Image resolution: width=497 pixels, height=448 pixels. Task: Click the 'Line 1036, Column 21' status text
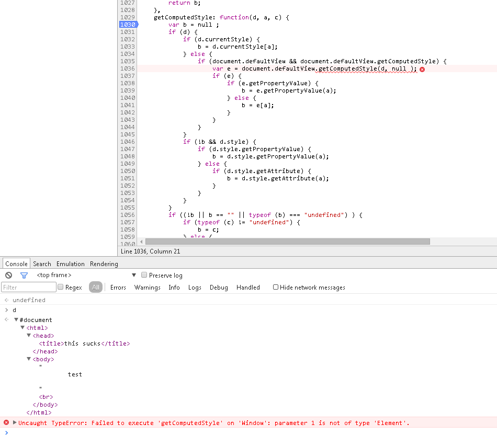pos(150,251)
